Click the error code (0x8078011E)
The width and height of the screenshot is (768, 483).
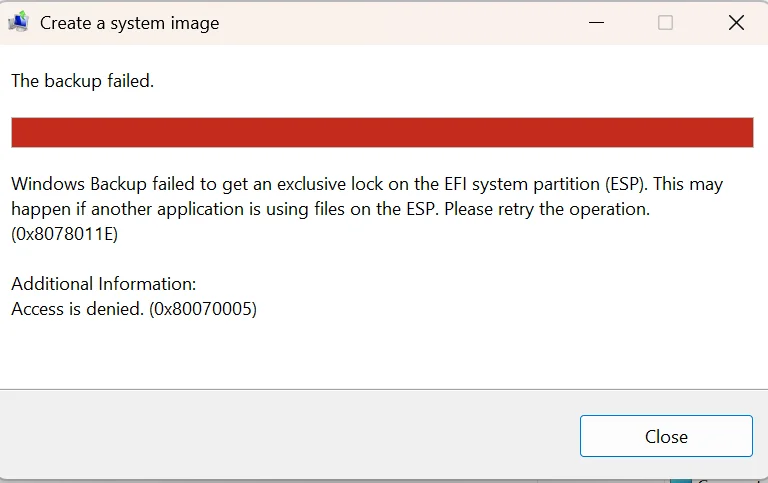(x=65, y=234)
